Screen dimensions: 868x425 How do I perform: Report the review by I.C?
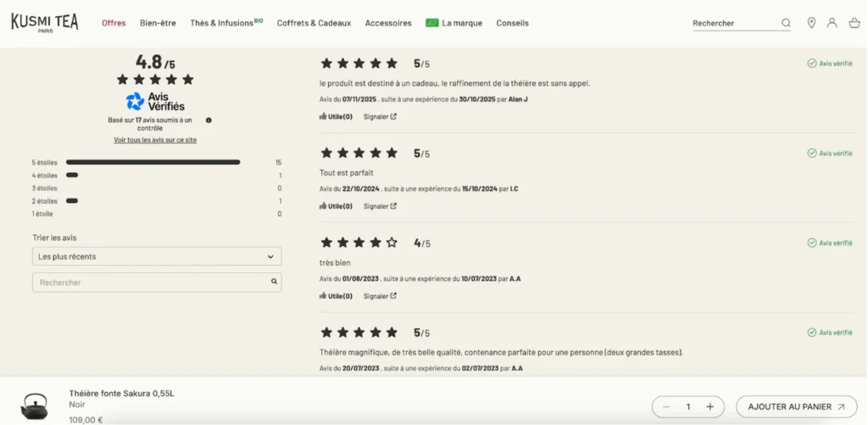[380, 206]
